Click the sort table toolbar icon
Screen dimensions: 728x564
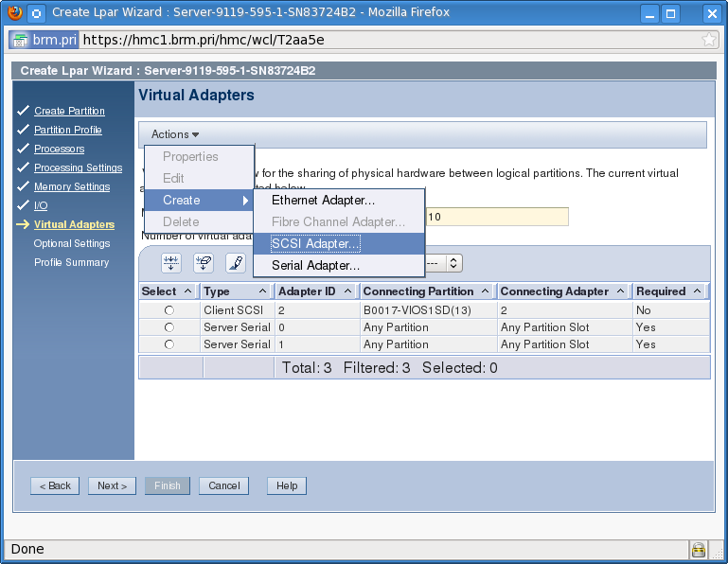pyautogui.click(x=171, y=263)
